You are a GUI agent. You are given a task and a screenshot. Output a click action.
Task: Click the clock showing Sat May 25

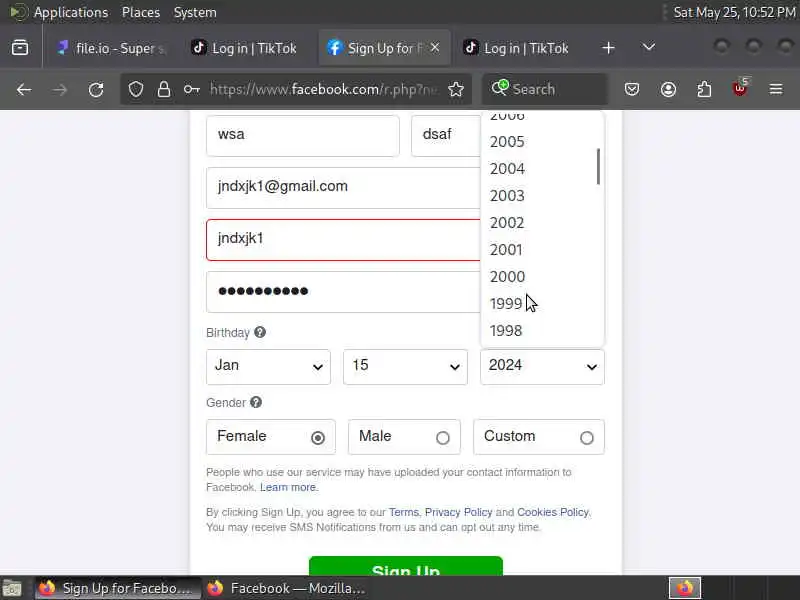click(734, 12)
